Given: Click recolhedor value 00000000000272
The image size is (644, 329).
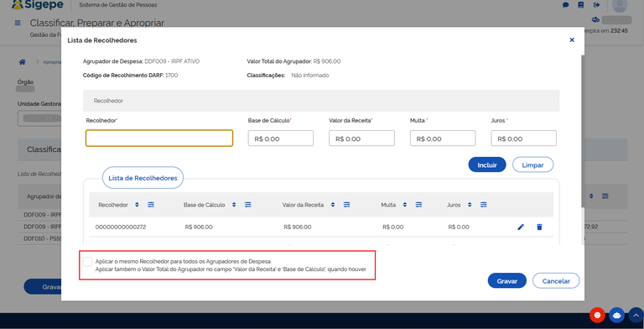Looking at the screenshot, I should point(121,227).
